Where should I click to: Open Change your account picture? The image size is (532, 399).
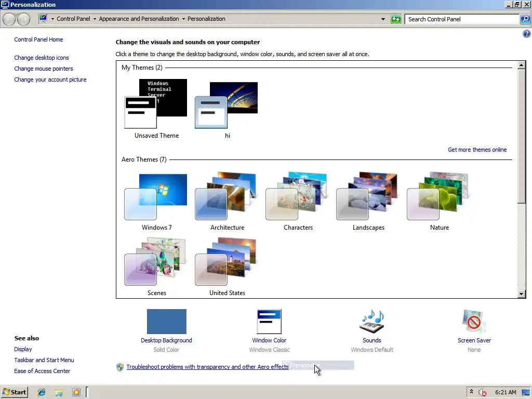(50, 79)
